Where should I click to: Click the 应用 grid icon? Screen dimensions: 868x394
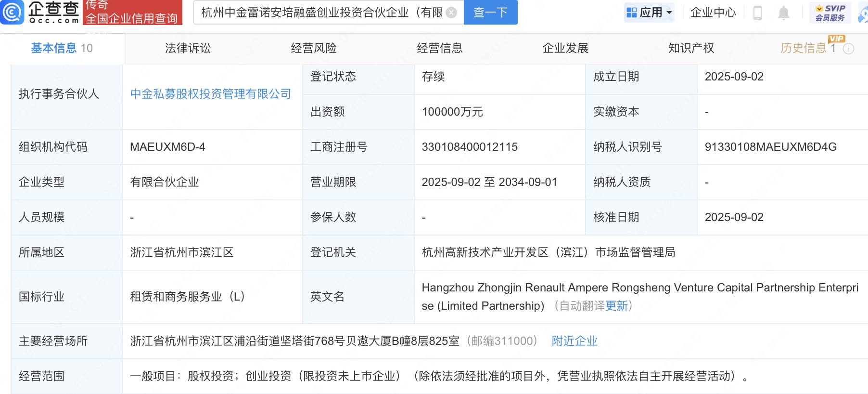[x=631, y=13]
